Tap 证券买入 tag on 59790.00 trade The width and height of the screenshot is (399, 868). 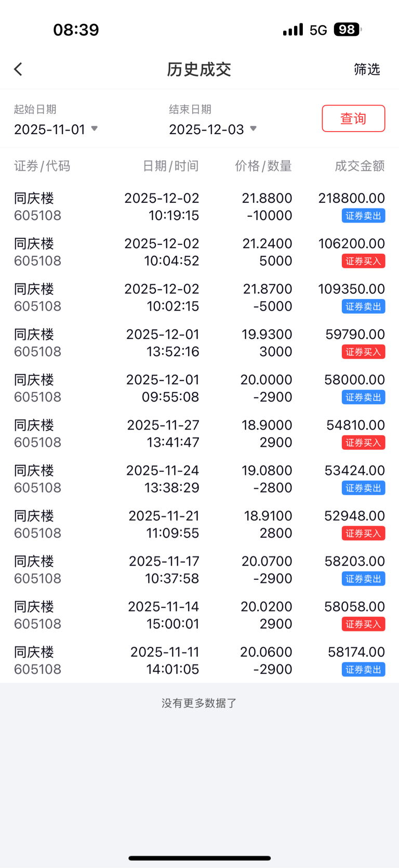pyautogui.click(x=363, y=352)
